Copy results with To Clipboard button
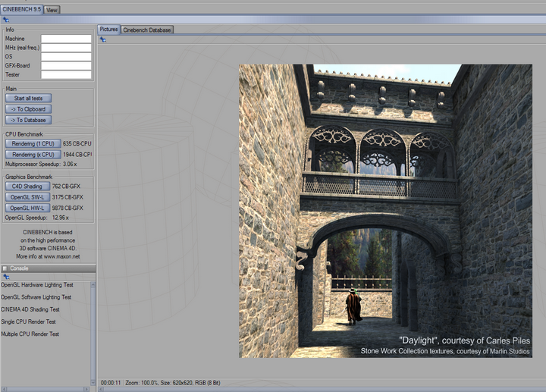The width and height of the screenshot is (546, 392). click(x=29, y=109)
